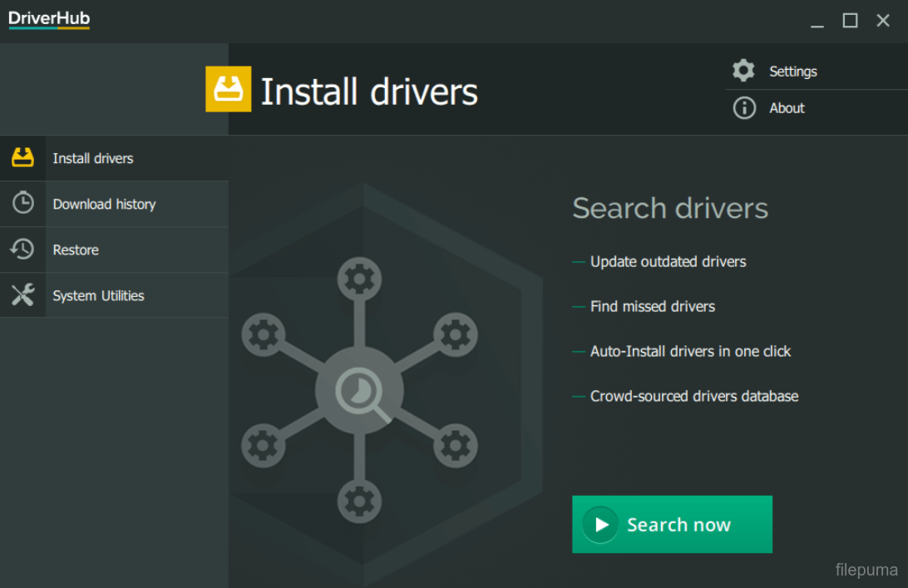Open the Restore section in the sidebar
Viewport: 908px width, 588px height.
coord(76,250)
